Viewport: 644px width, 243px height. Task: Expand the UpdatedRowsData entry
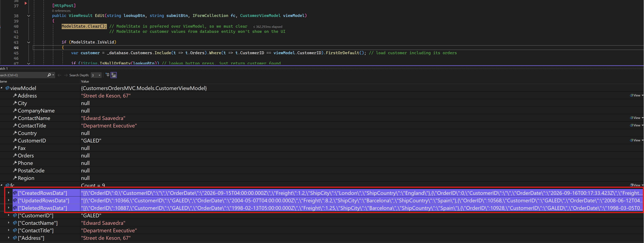click(x=9, y=200)
